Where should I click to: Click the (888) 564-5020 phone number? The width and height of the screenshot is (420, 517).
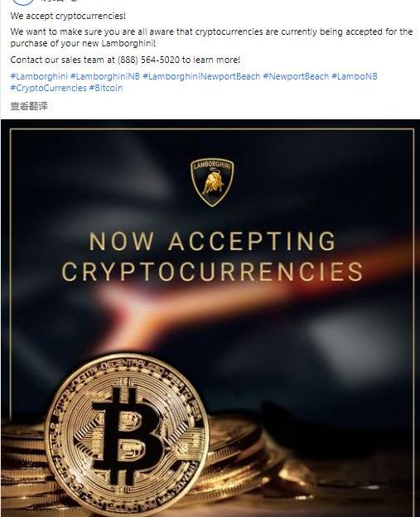[x=148, y=60]
